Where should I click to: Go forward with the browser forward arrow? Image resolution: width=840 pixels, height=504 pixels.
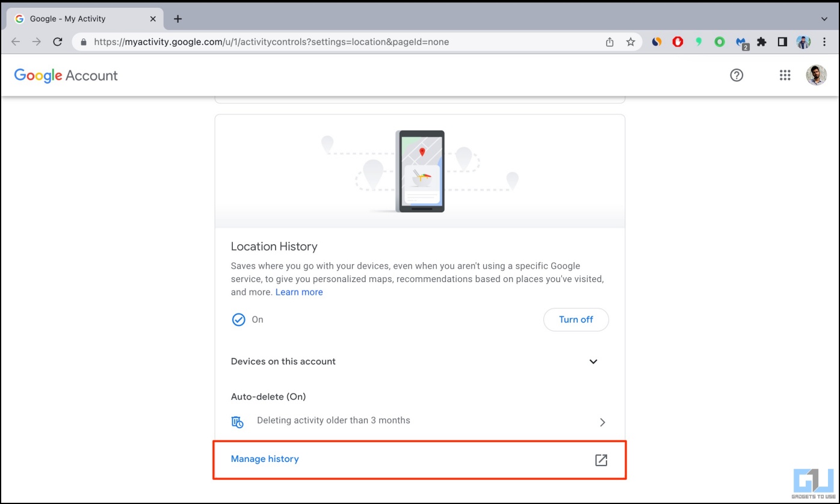tap(37, 42)
